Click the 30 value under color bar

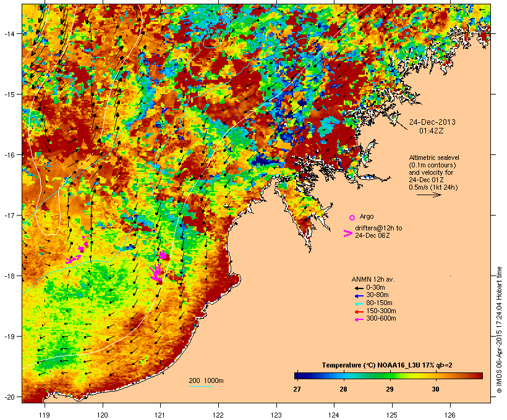pos(435,389)
